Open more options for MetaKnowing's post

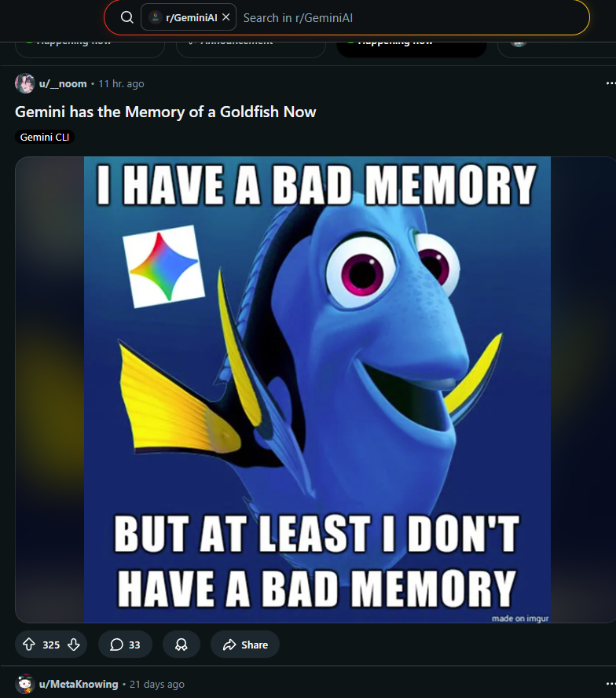pos(610,684)
